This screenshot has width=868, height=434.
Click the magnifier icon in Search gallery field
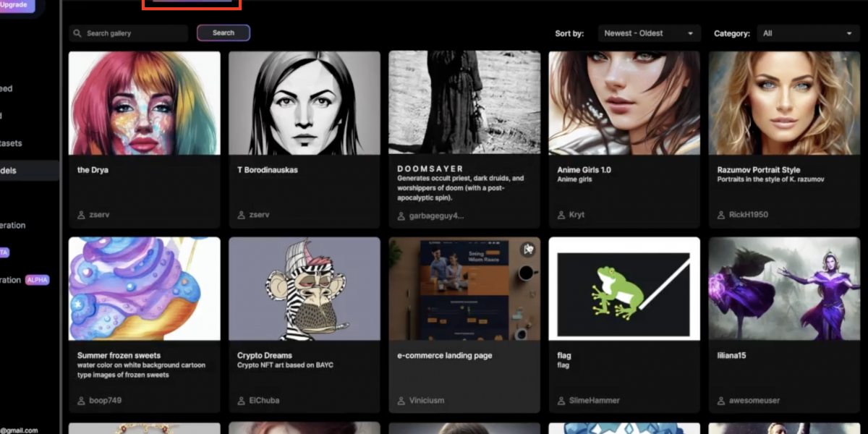tap(77, 33)
